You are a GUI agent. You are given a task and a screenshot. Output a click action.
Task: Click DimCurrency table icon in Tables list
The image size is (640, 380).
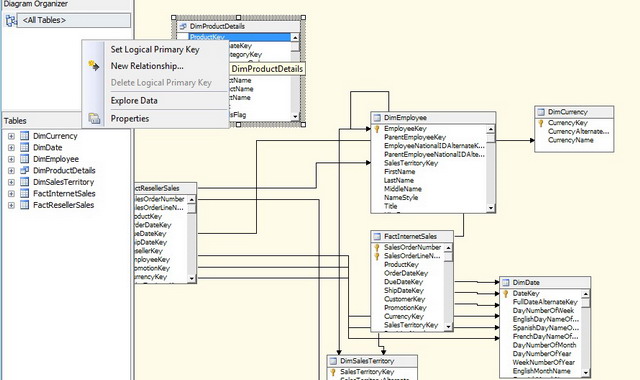24,136
